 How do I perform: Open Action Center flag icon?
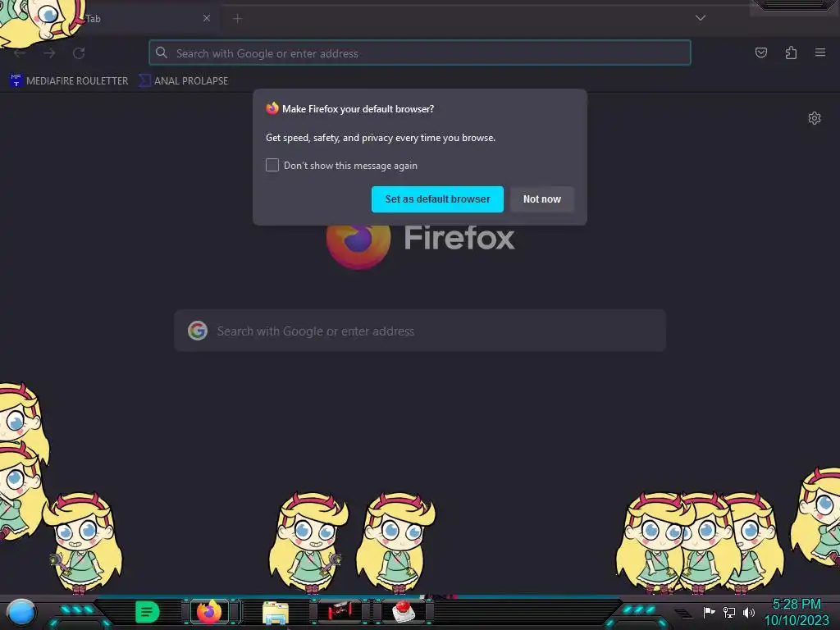coord(709,612)
